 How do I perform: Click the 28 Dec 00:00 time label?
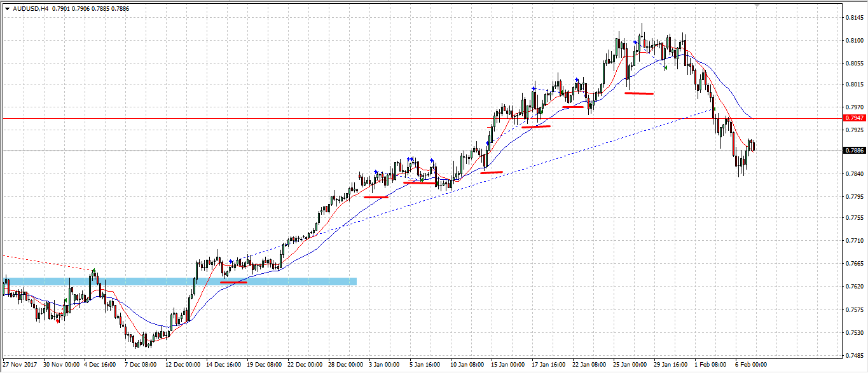tap(347, 365)
